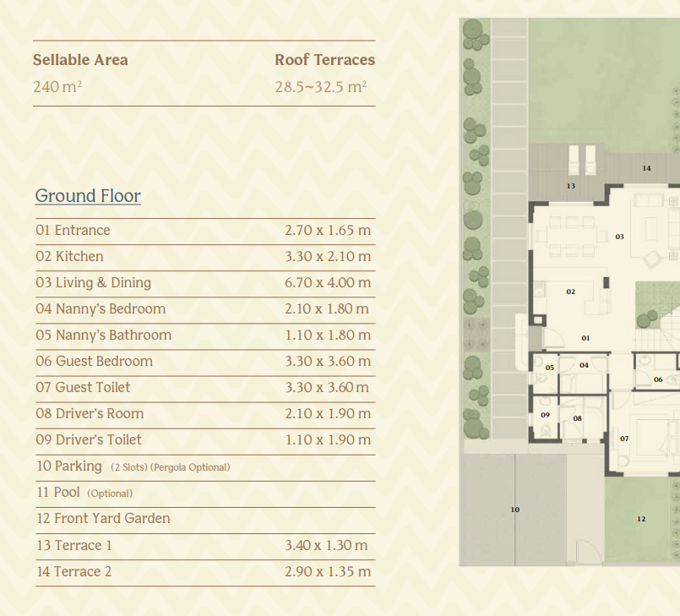Click the 10 parking marker on the plan
680x616 pixels.
[x=515, y=510]
